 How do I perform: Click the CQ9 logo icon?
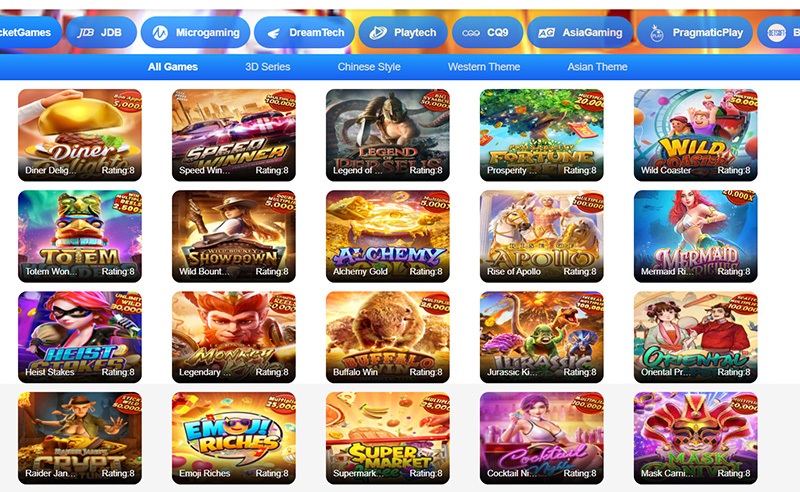[x=470, y=33]
